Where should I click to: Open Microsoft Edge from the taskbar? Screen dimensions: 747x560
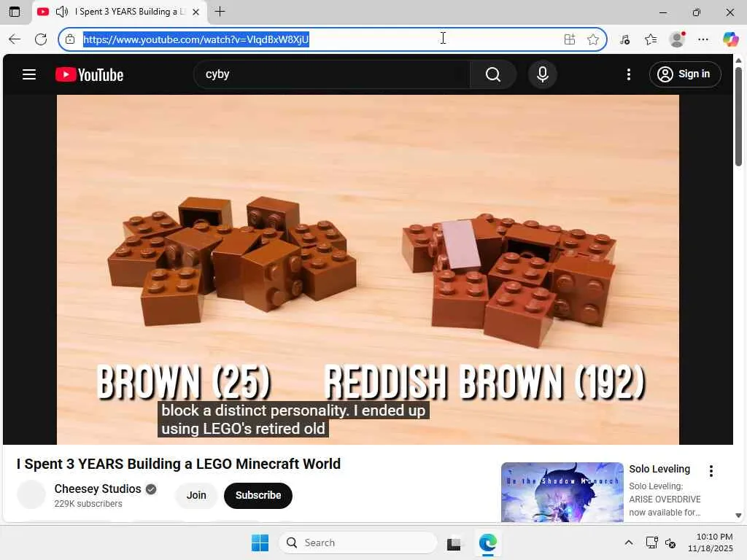tap(488, 542)
